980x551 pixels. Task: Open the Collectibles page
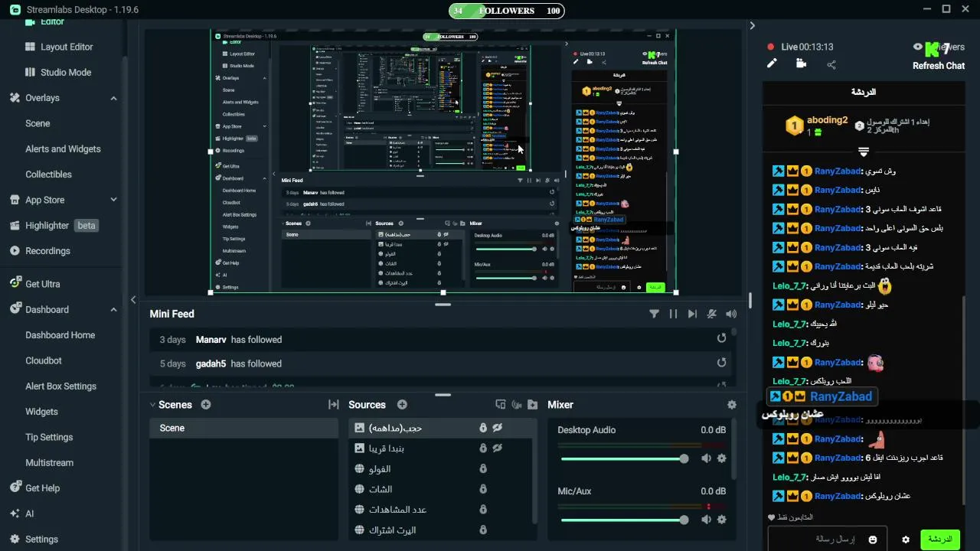point(48,174)
